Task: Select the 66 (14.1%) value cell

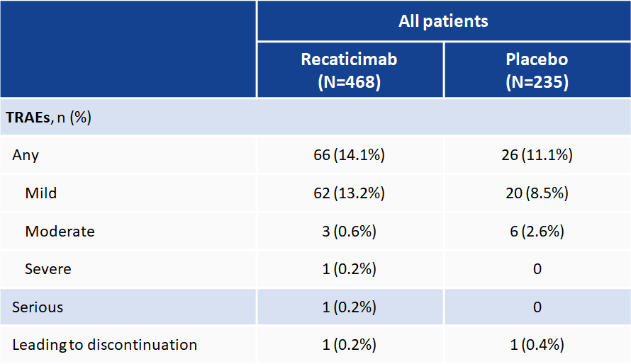Action: pos(349,155)
